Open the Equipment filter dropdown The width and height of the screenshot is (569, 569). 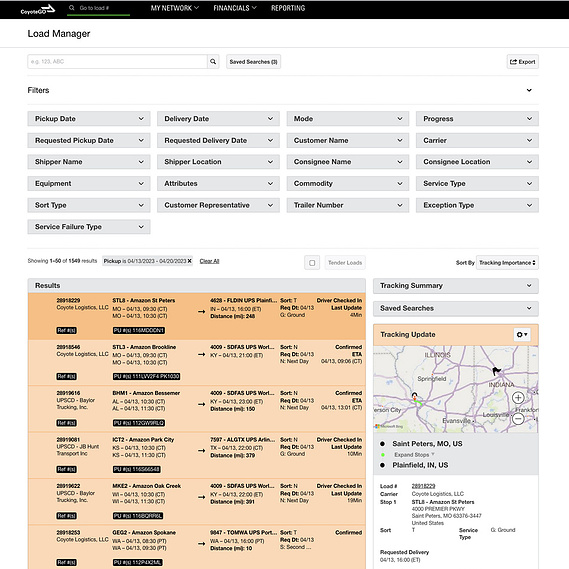coord(89,184)
